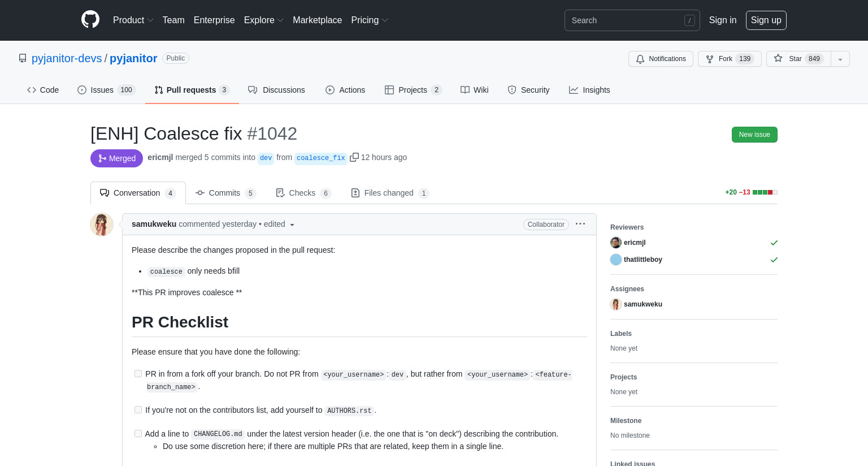The height and width of the screenshot is (466, 868).
Task: Open the pyjanitor-devs organization link
Action: coord(67,58)
